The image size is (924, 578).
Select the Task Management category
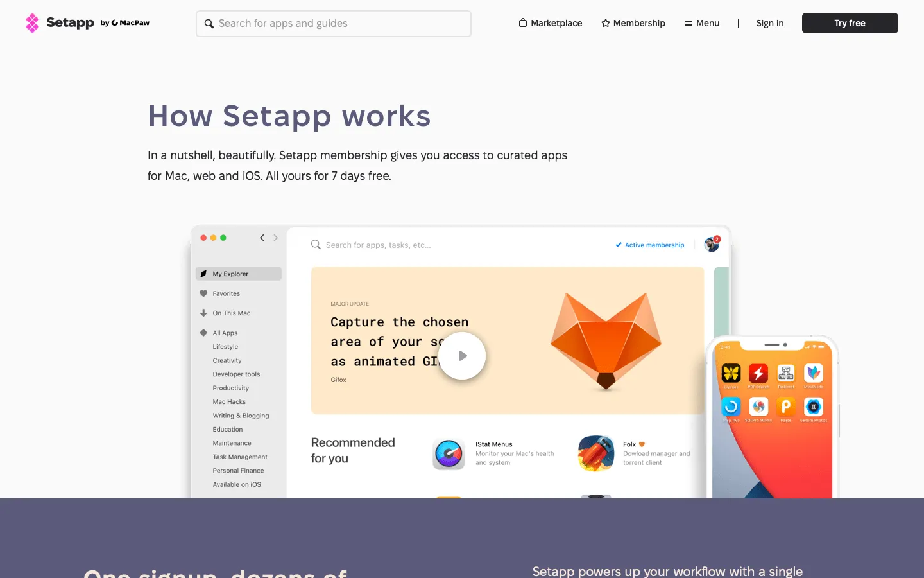click(x=240, y=457)
